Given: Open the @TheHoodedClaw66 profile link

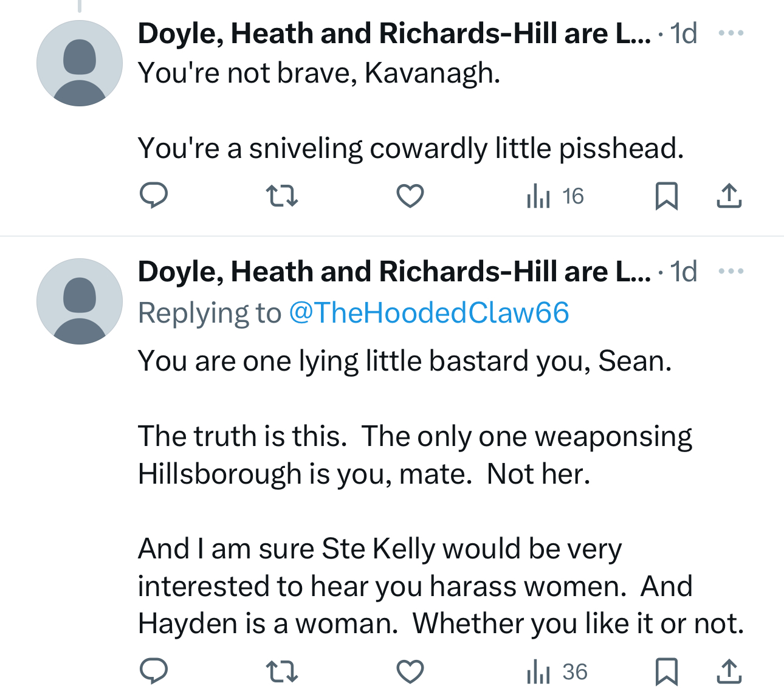Looking at the screenshot, I should [429, 313].
